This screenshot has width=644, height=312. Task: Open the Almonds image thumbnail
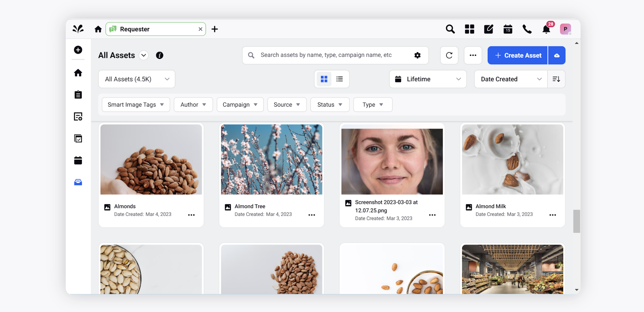151,159
